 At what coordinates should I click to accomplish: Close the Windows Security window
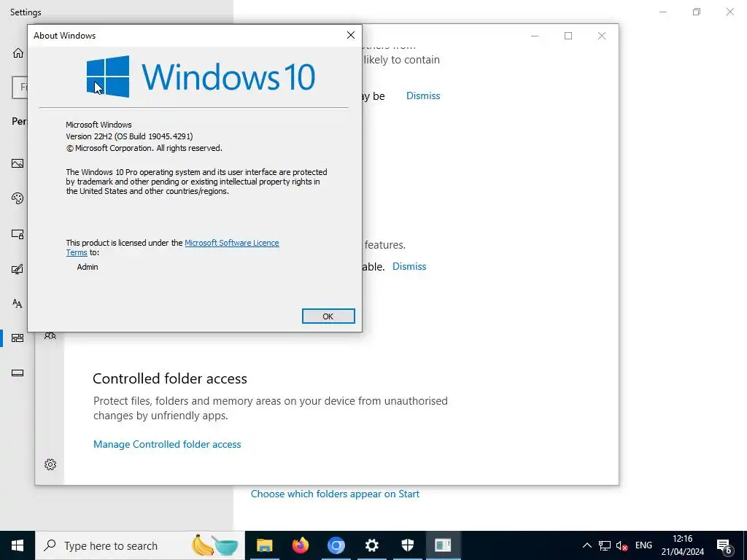[602, 36]
